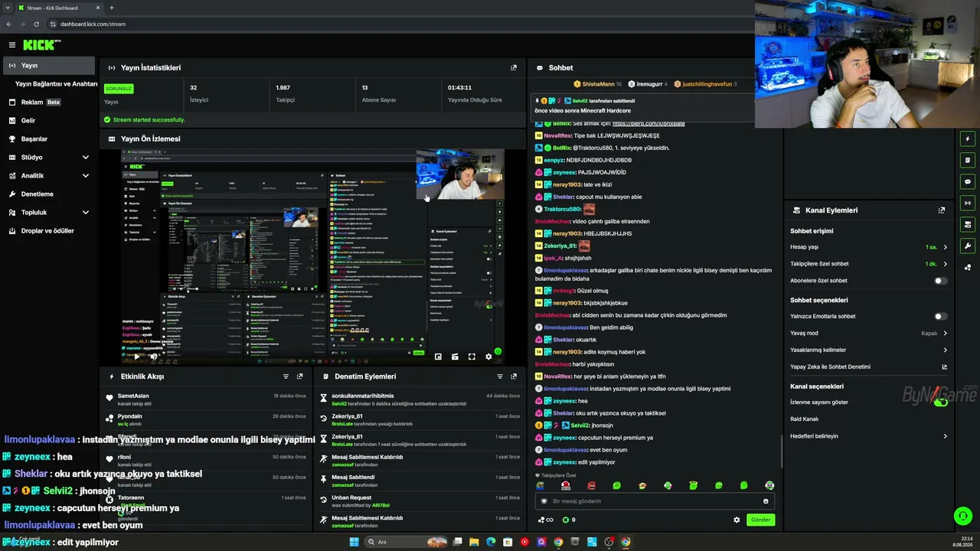Open Başarılar in the sidebar
The height and width of the screenshot is (551, 980).
49,139
